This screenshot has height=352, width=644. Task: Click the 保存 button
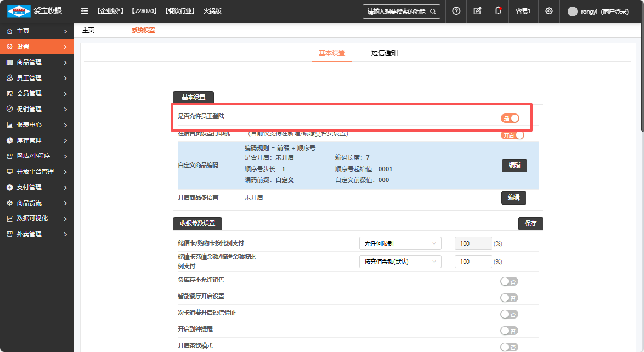tap(530, 223)
